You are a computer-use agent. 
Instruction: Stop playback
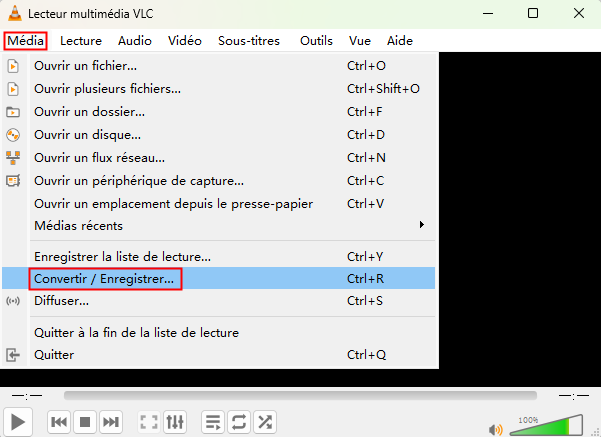(85, 422)
